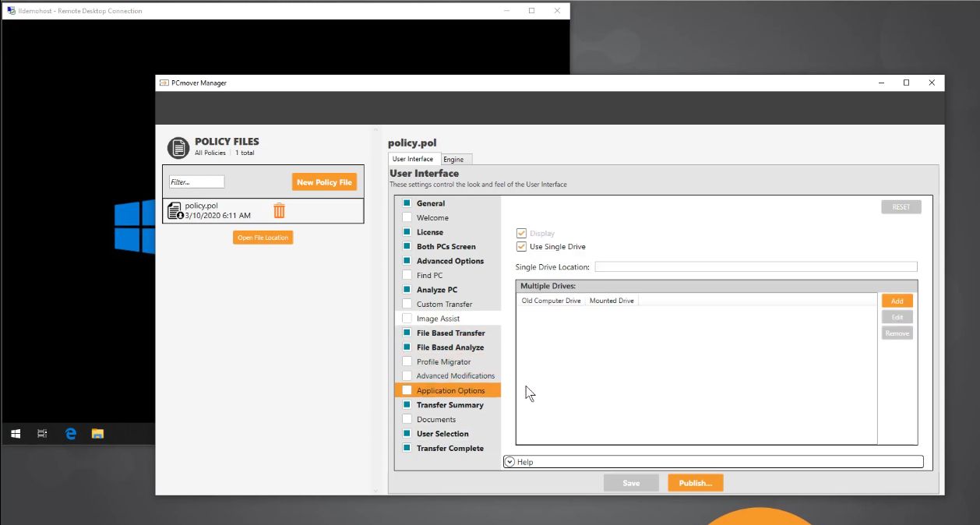Toggle the File Based Analyze checkbox
Image resolution: width=980 pixels, height=525 pixels.
pos(407,347)
